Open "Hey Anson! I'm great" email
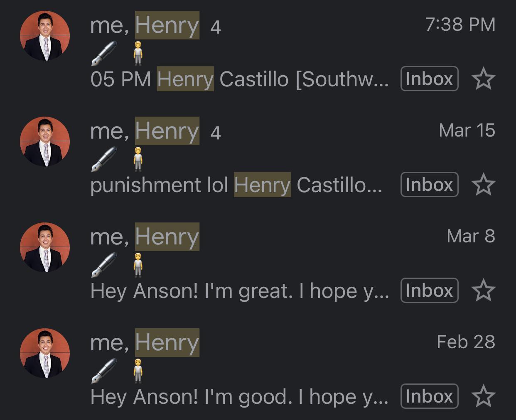516x420 pixels. 239,291
